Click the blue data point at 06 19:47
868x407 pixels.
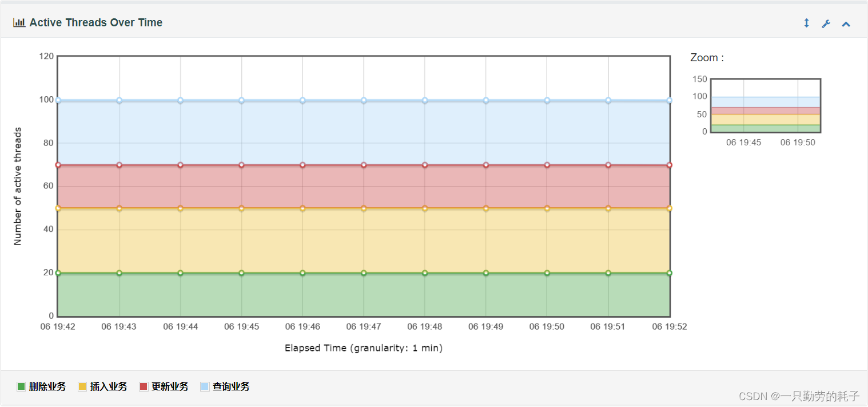[x=364, y=100]
